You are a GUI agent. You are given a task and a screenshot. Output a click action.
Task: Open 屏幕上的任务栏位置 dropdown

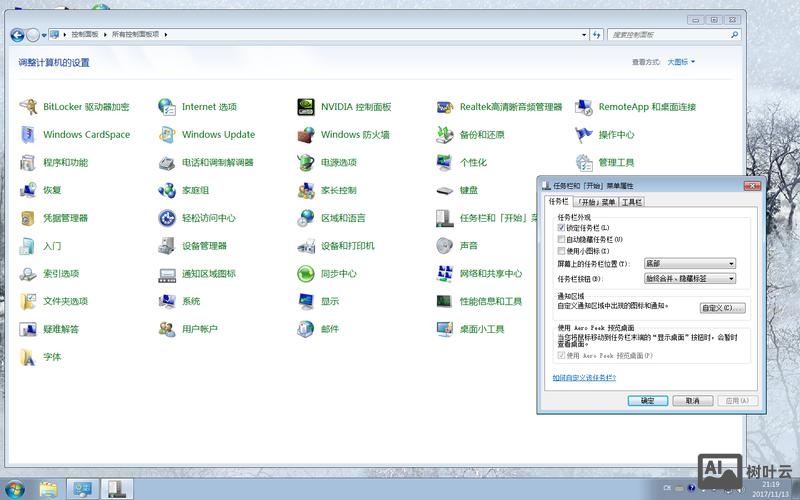tap(690, 264)
